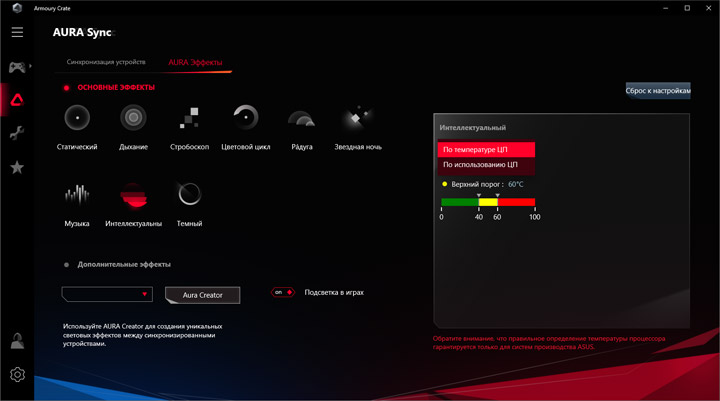Open the wrench tools section in the sidebar
This screenshot has width=720, height=401.
click(17, 133)
